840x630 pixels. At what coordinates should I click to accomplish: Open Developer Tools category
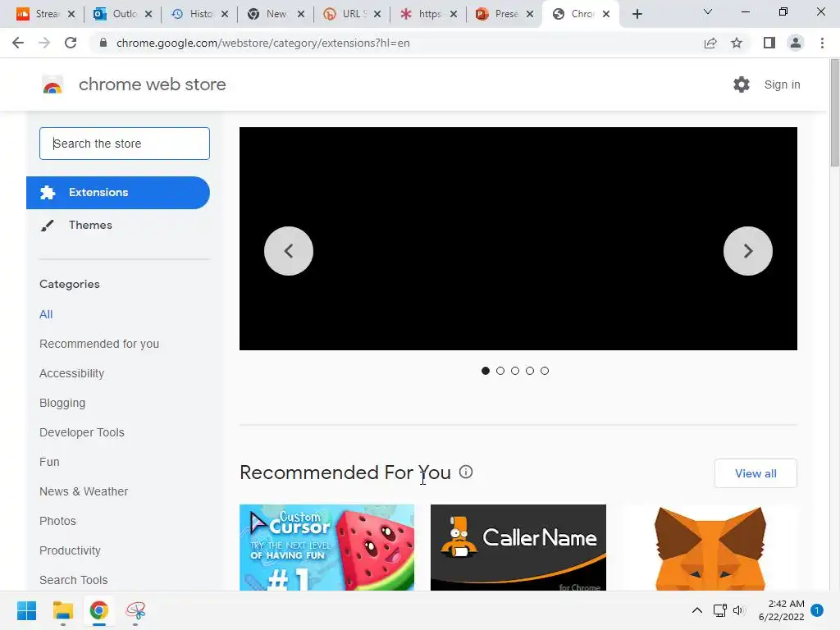tap(82, 432)
